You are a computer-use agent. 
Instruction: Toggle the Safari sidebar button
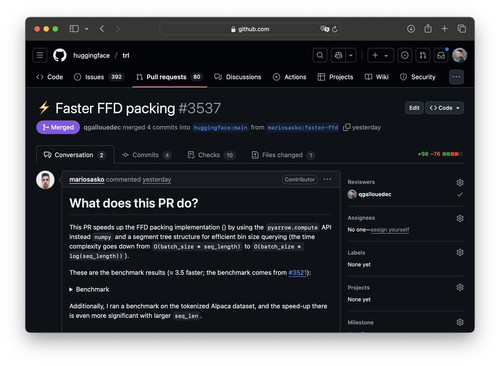coord(74,29)
